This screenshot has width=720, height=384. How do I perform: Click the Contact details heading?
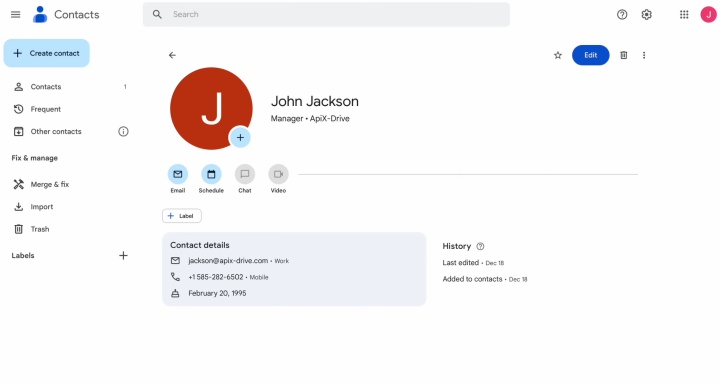(x=200, y=245)
